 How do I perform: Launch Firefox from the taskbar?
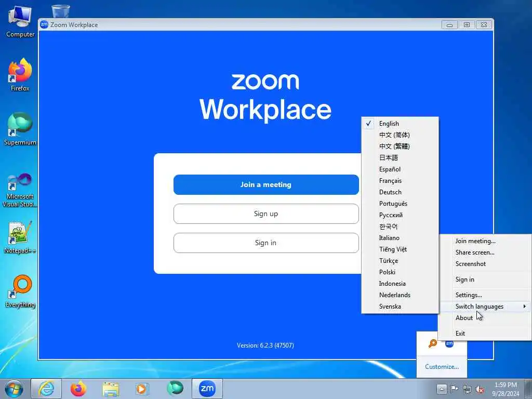[x=78, y=389]
